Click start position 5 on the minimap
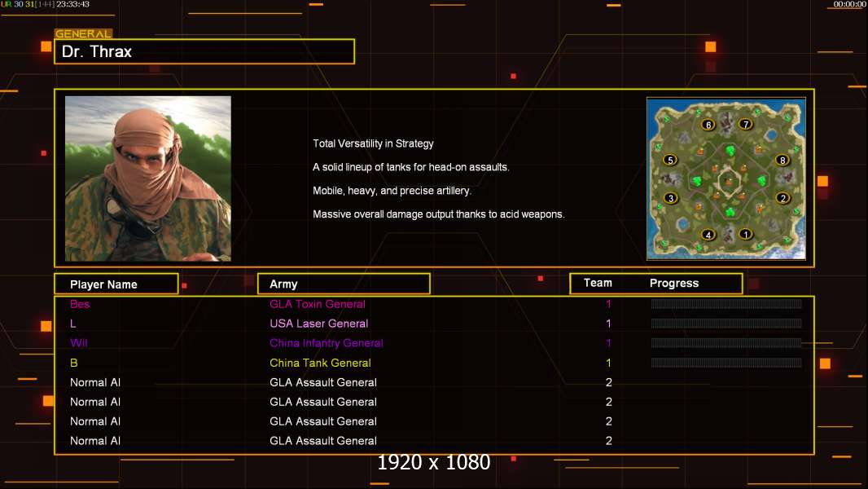This screenshot has width=868, height=489. point(671,160)
